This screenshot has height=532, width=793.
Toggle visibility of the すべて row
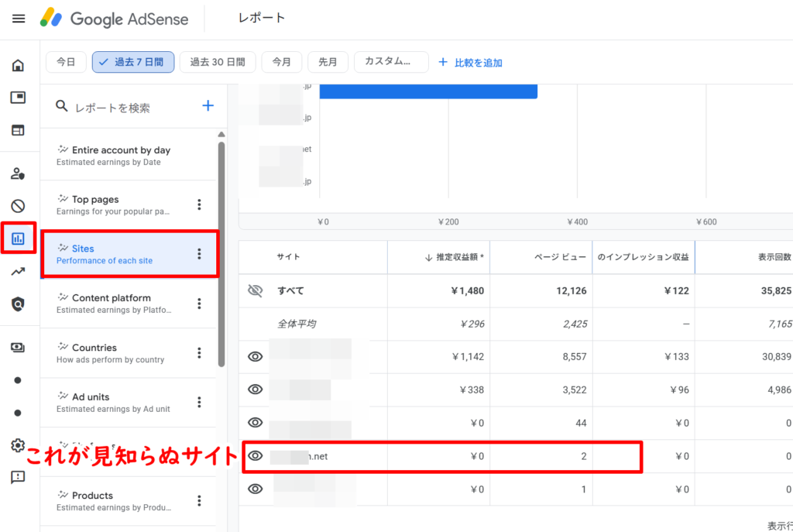[256, 290]
